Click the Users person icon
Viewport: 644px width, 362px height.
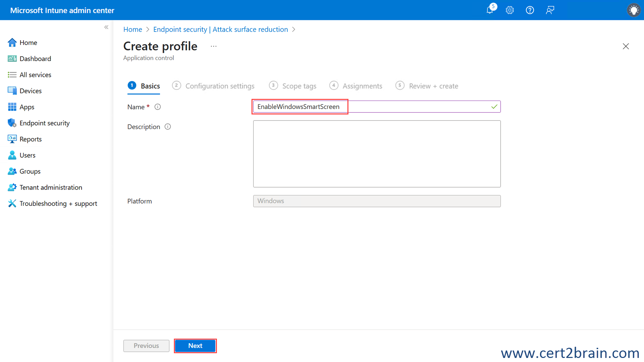[12, 155]
